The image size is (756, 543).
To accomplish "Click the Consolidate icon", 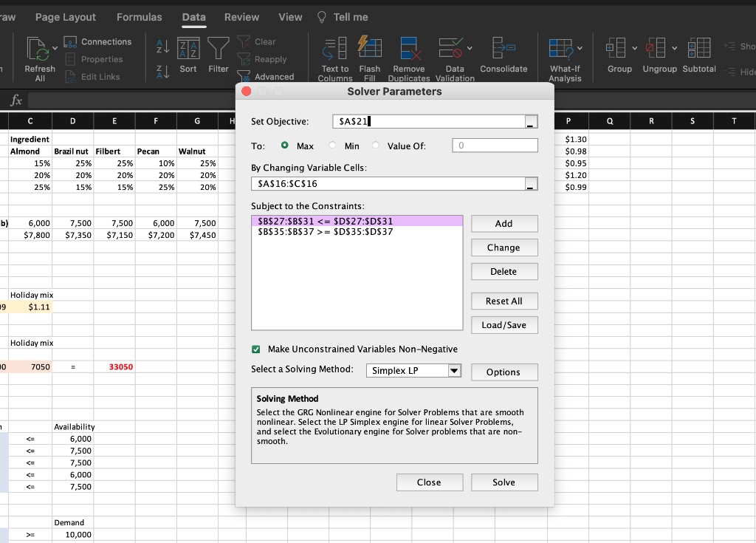I will coord(504,49).
